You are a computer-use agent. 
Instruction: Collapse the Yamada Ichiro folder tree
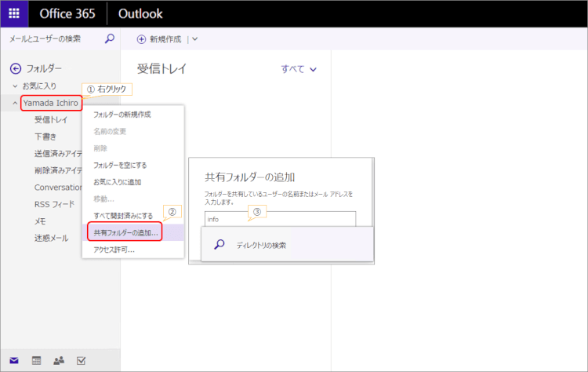(15, 103)
